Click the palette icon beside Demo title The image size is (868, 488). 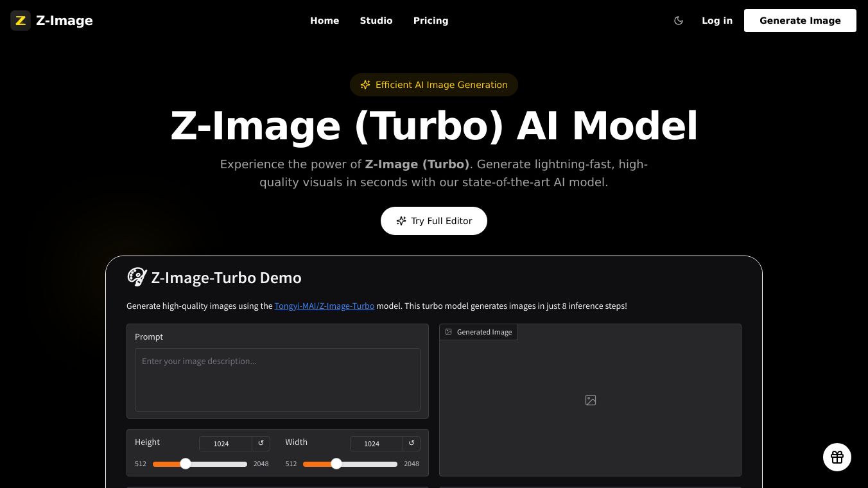[x=137, y=277]
